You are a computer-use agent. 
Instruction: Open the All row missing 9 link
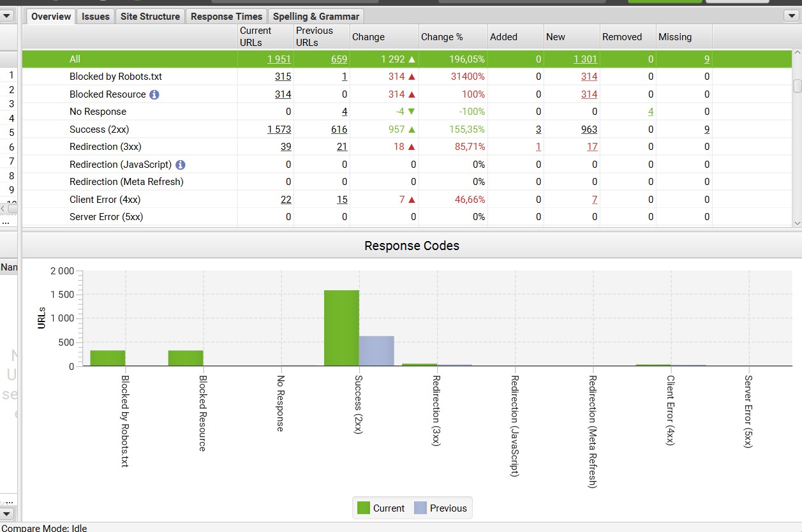click(x=707, y=59)
